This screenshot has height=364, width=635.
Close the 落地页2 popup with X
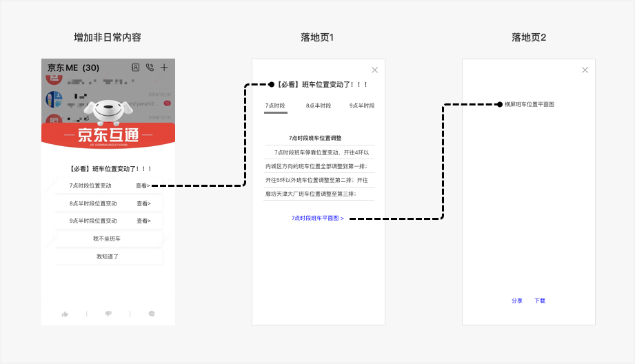pyautogui.click(x=585, y=70)
